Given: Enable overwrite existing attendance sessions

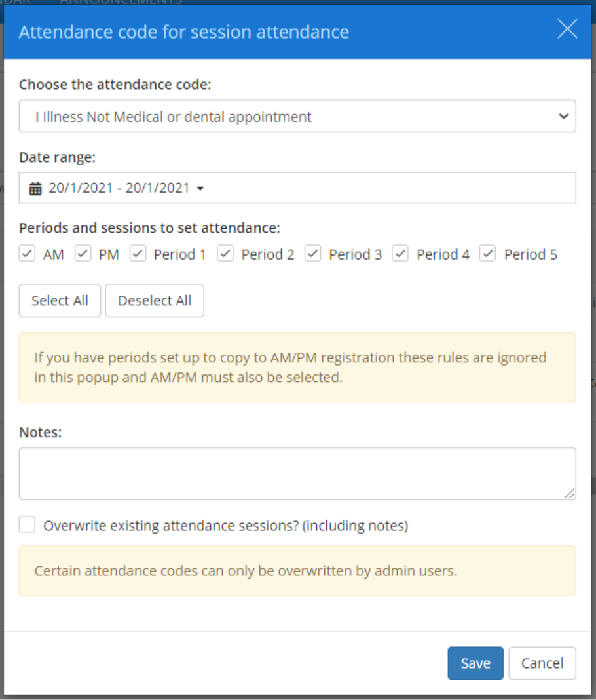Looking at the screenshot, I should coord(27,524).
